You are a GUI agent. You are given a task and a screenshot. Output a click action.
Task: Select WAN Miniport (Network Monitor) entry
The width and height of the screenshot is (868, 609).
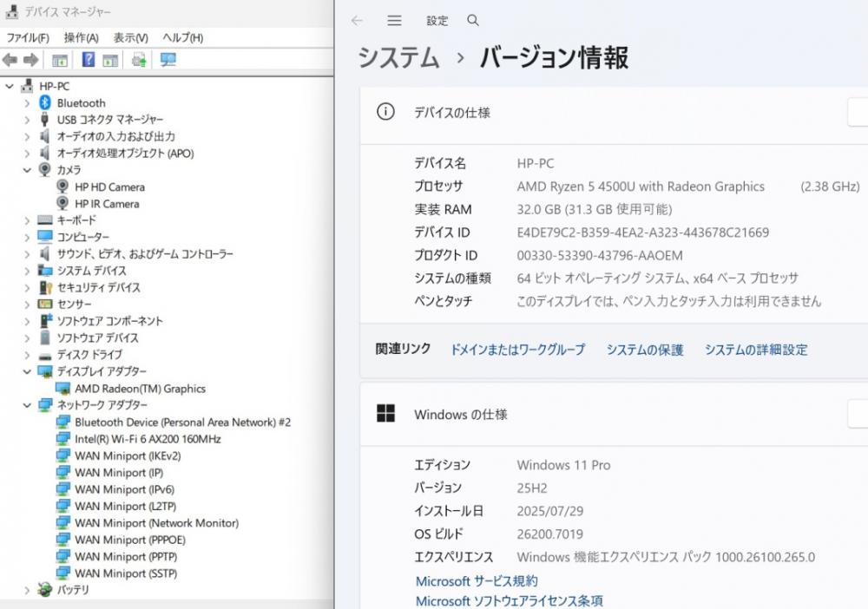coord(156,523)
